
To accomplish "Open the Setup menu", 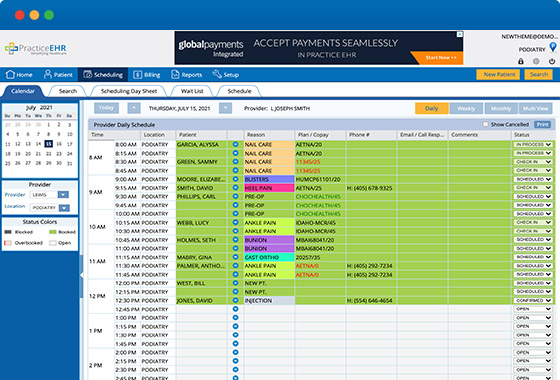I will point(226,75).
